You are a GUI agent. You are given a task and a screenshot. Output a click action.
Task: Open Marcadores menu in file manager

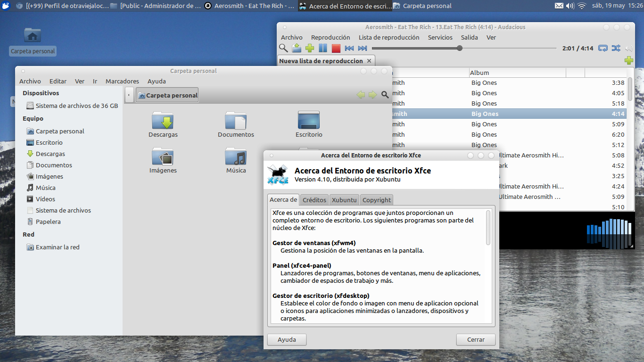pos(122,81)
